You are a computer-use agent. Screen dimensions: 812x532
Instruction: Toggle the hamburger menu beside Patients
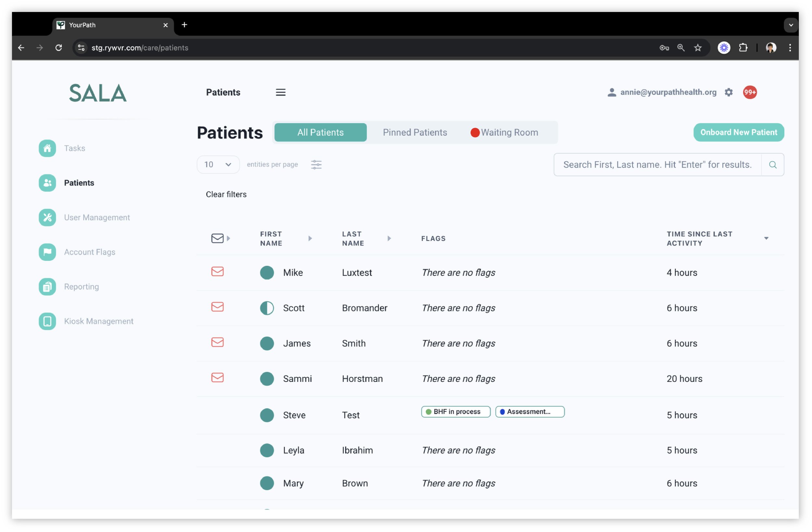point(280,92)
